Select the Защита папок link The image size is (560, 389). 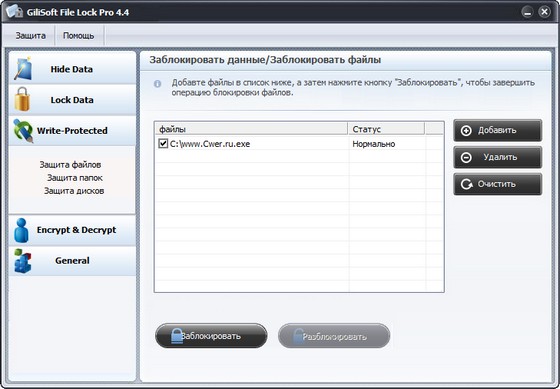75,178
